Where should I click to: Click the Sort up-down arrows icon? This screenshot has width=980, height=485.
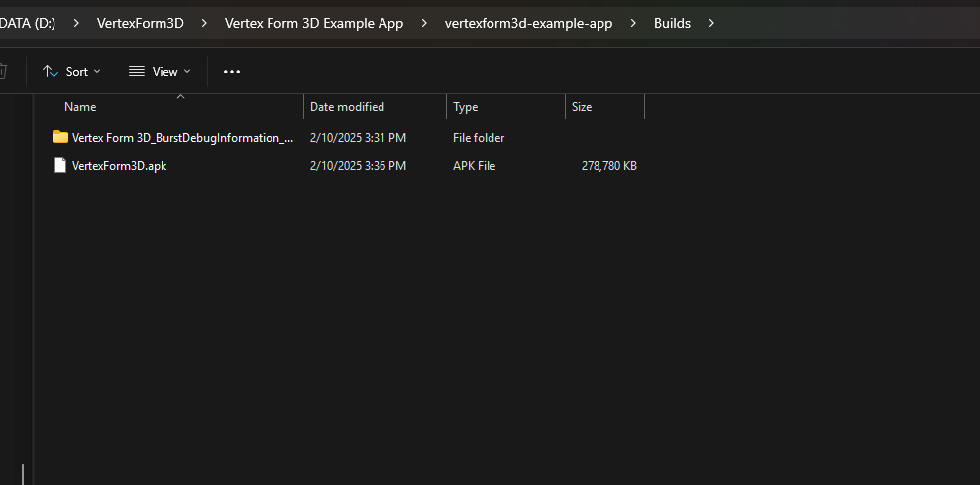[x=51, y=72]
